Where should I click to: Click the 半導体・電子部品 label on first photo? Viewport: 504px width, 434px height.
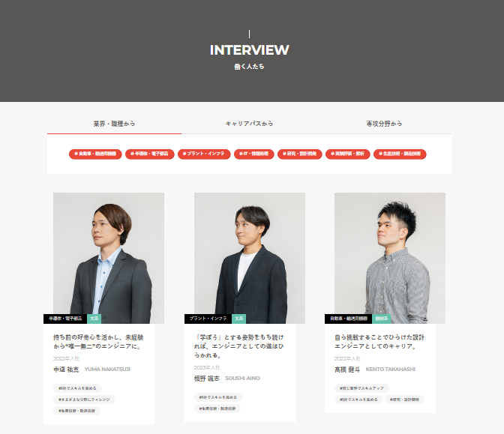click(65, 319)
